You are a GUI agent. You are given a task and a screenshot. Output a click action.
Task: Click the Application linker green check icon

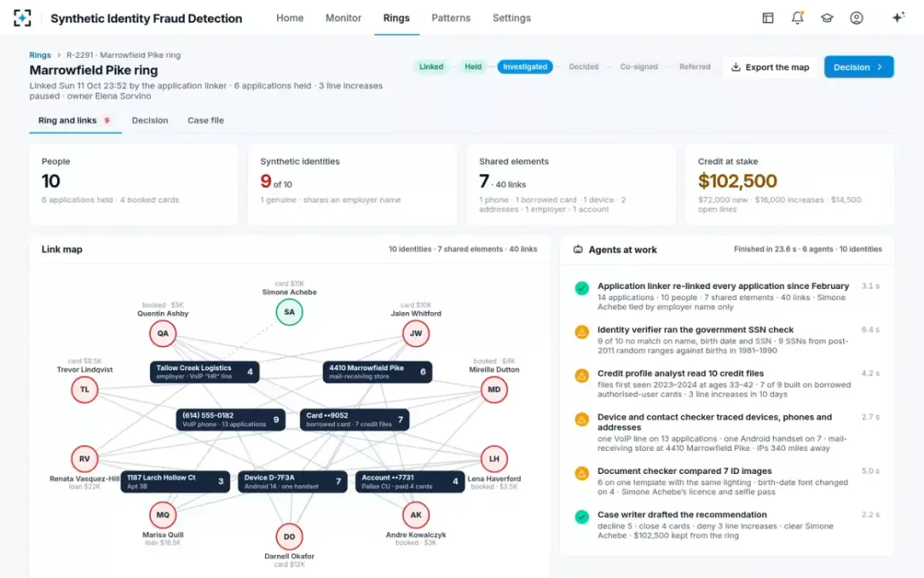[x=582, y=288]
